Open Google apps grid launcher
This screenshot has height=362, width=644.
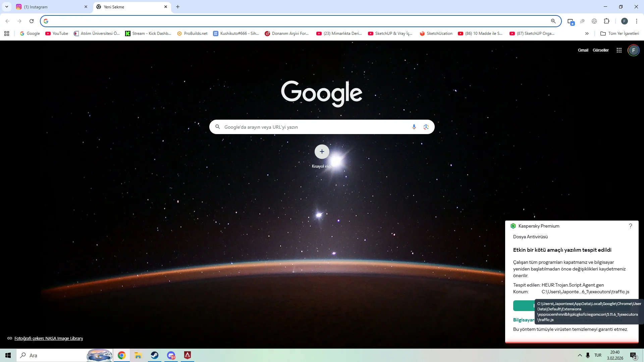619,50
